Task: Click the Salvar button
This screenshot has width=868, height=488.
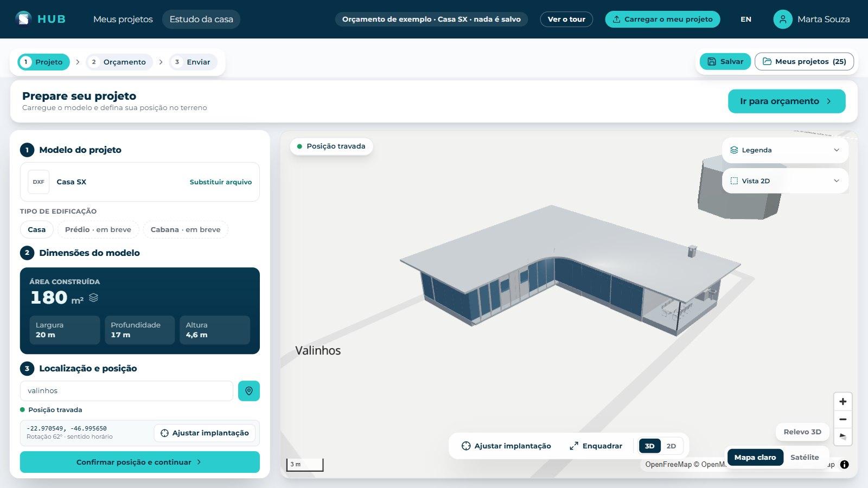Action: point(725,62)
